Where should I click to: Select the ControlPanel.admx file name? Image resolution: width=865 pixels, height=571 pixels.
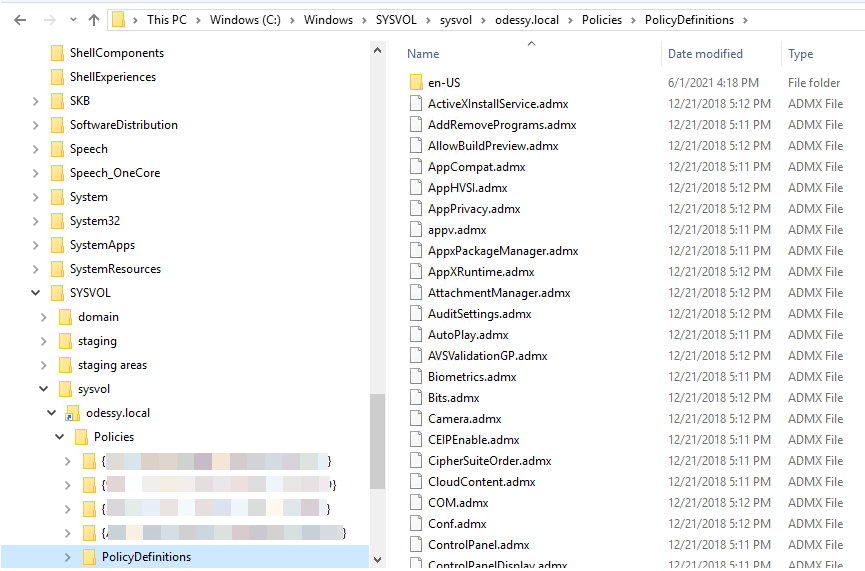coord(478,545)
